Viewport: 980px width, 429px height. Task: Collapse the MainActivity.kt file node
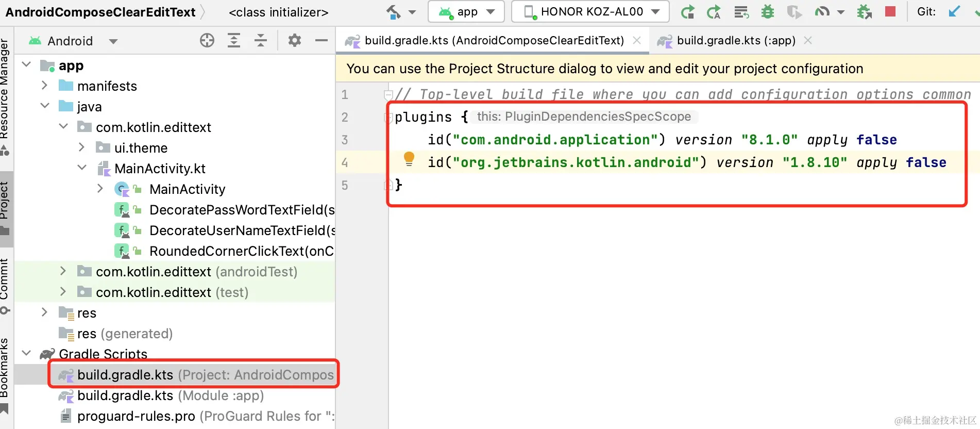coord(82,168)
